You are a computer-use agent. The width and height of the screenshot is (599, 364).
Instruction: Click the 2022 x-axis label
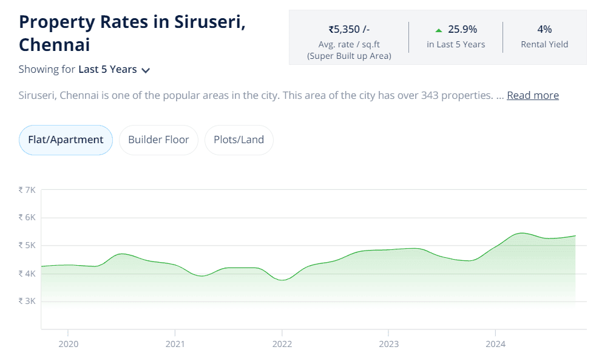pos(282,344)
